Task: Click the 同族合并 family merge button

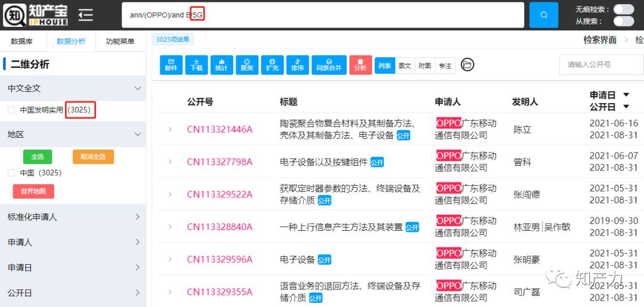Action: pyautogui.click(x=329, y=65)
